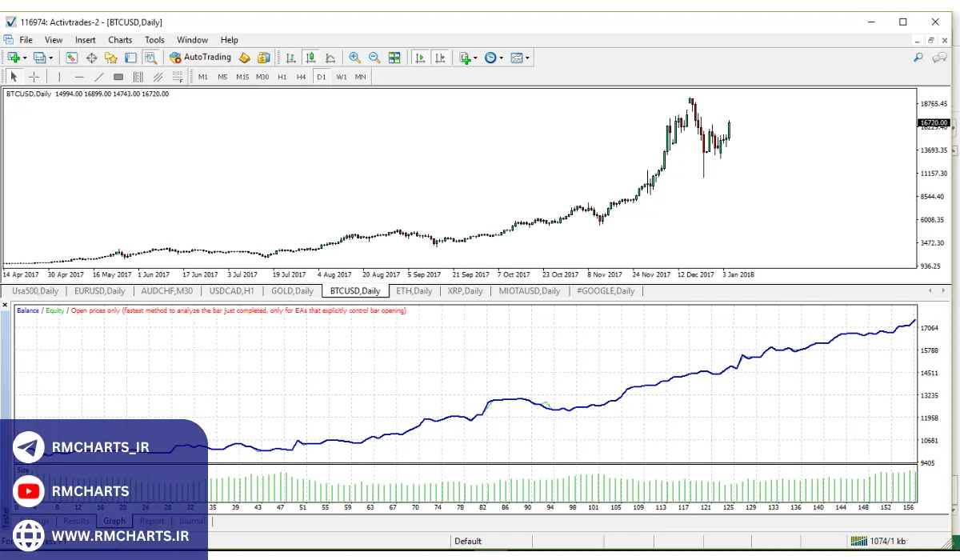Open the Periodicity clock dropdown
This screenshot has width=960, height=560.
[x=501, y=58]
